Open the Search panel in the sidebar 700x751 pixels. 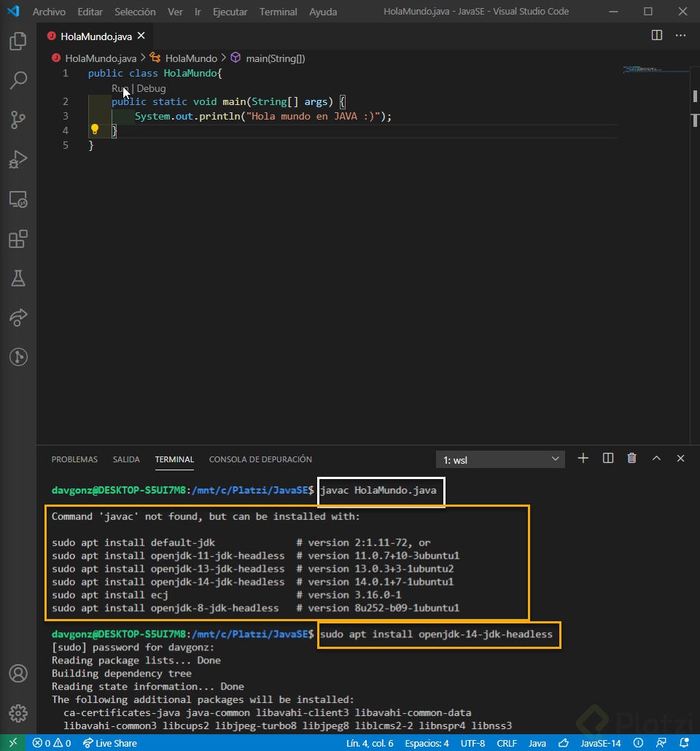(x=17, y=80)
